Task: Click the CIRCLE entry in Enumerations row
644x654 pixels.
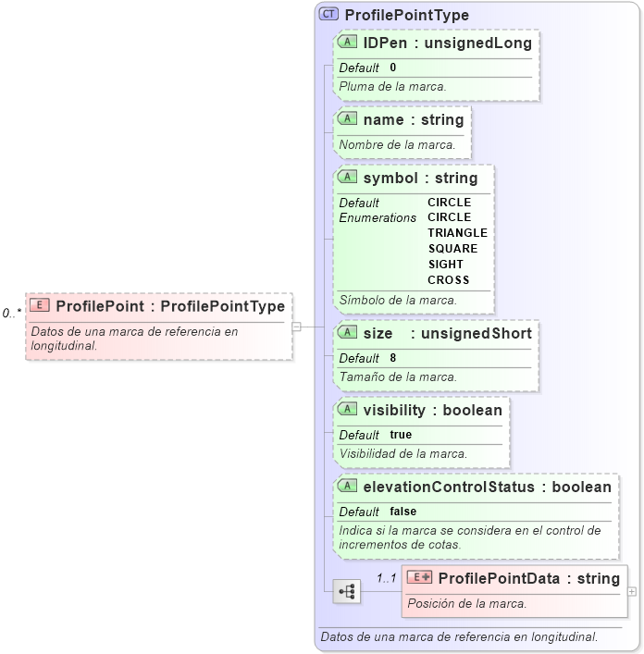Action: click(x=449, y=217)
